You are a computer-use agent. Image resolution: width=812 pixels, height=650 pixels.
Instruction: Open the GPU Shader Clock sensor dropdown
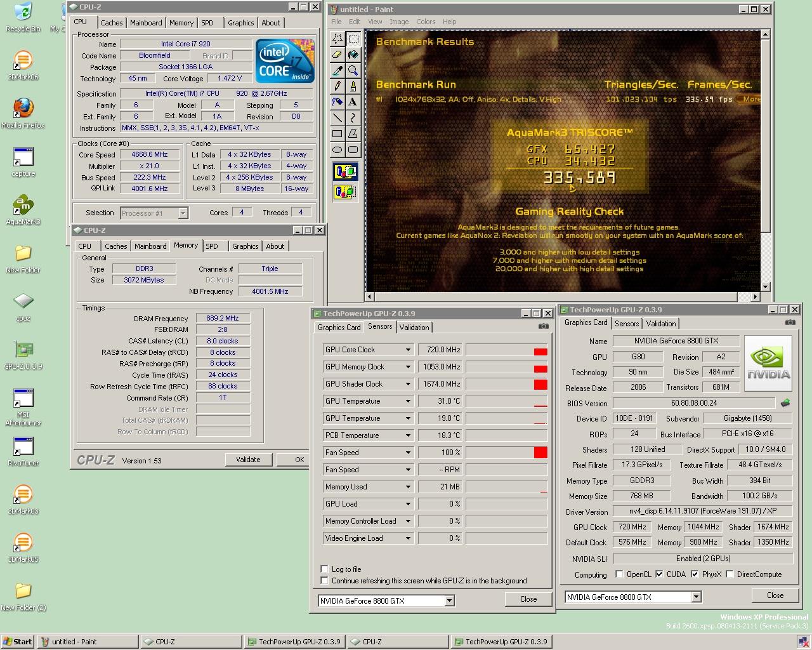(x=408, y=384)
